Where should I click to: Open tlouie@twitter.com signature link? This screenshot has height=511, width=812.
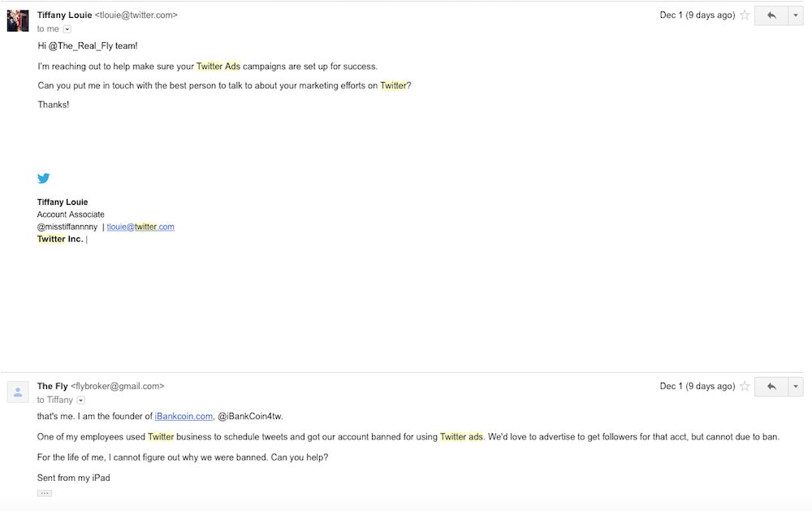tap(140, 227)
